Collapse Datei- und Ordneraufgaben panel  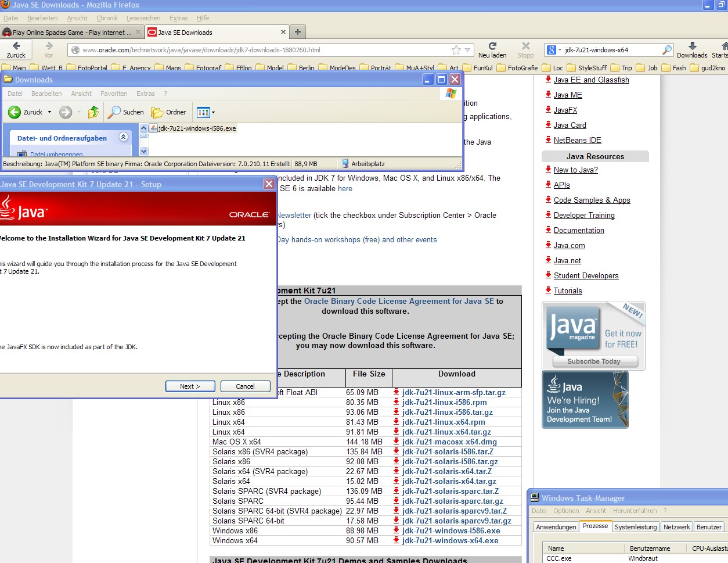point(123,137)
